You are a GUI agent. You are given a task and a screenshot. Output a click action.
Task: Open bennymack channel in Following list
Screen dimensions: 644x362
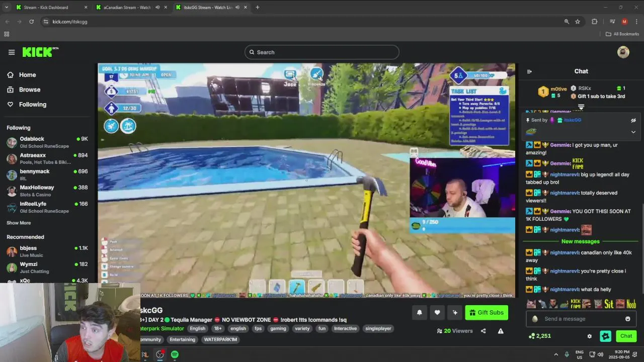[47, 174]
